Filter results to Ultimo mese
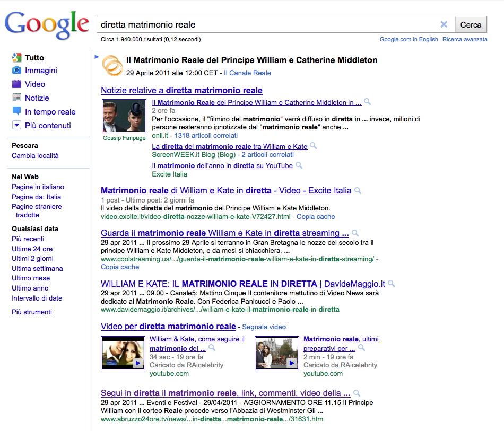The height and width of the screenshot is (431, 504). (x=31, y=278)
